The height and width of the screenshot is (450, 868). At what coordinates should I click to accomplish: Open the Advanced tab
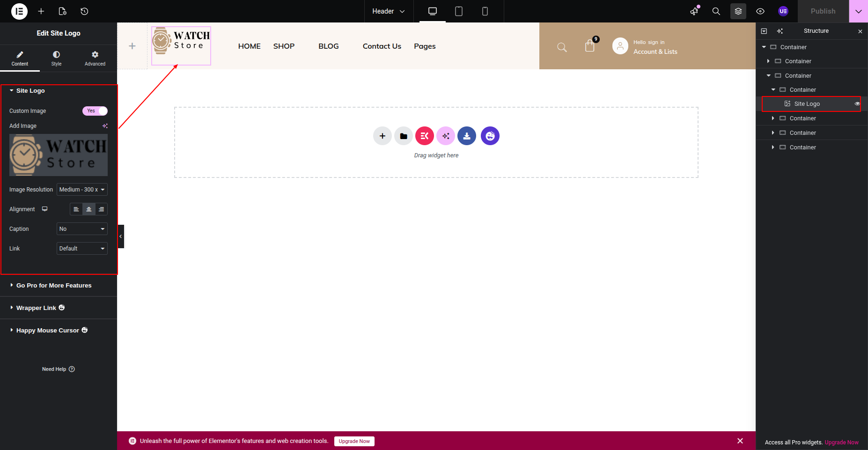(x=95, y=59)
